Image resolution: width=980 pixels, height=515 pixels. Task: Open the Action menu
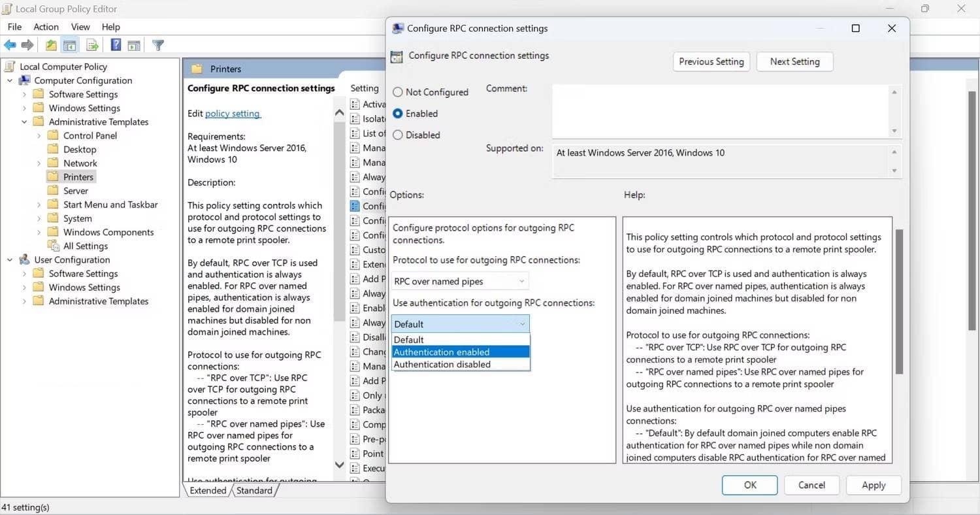pos(46,27)
